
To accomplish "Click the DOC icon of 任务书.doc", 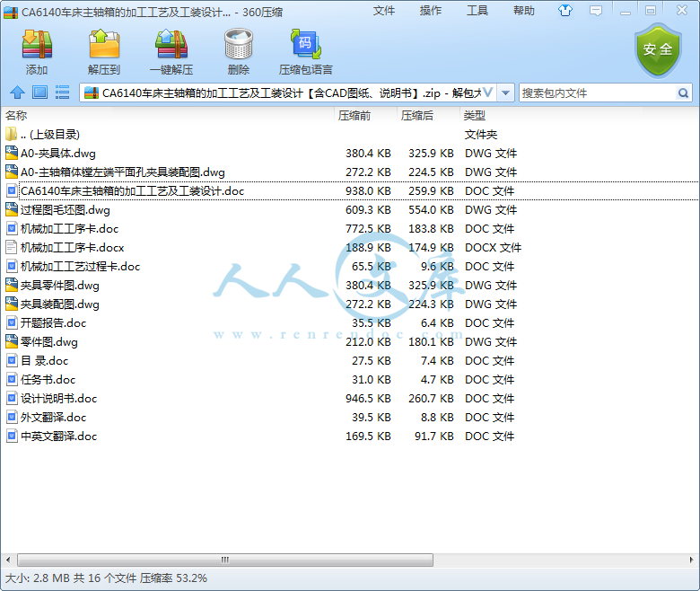I will pos(12,379).
